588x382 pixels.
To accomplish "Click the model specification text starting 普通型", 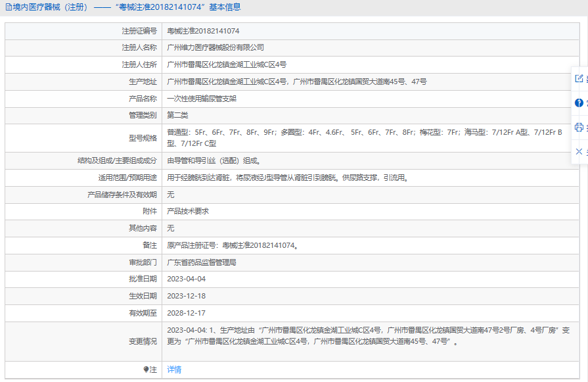I will pos(365,137).
